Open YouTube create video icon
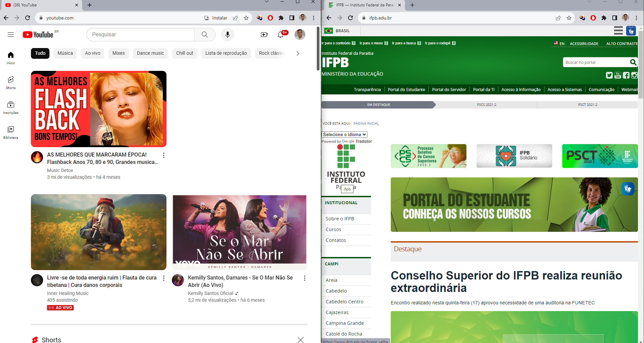Viewport: 644px width, 343px height. [x=264, y=35]
